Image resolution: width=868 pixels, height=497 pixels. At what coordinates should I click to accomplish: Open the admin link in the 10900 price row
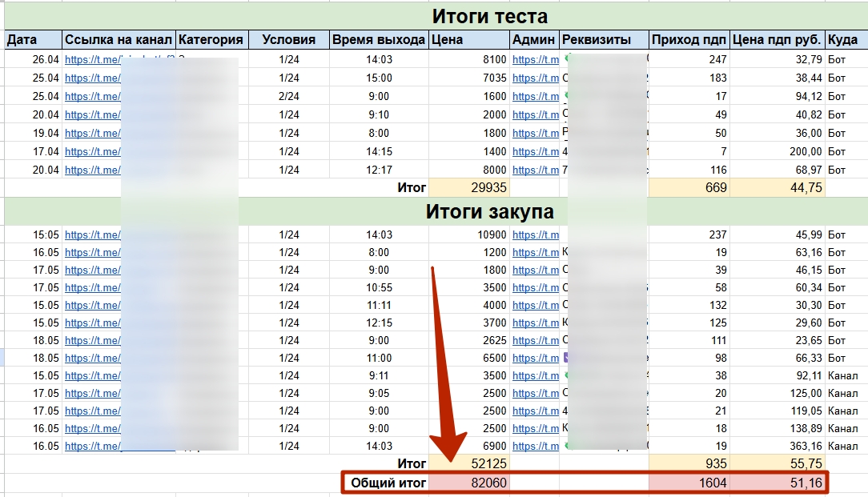point(536,234)
